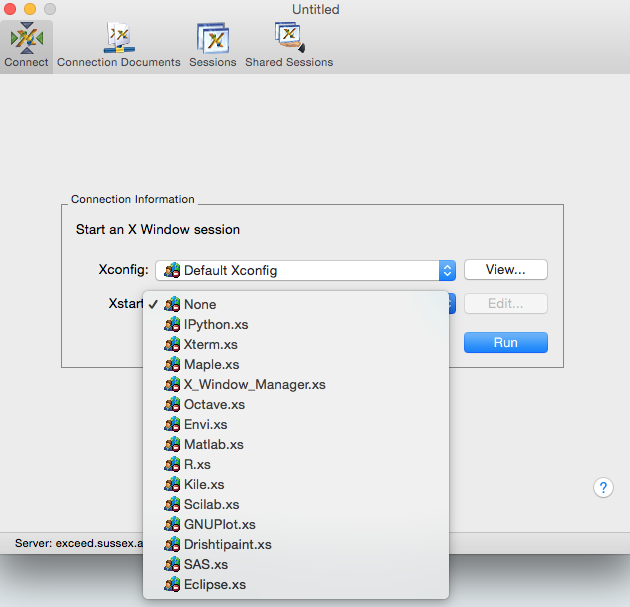Screen dimensions: 630x607
Task: Pick Scilab.xs in the dropdown
Action: (296, 505)
